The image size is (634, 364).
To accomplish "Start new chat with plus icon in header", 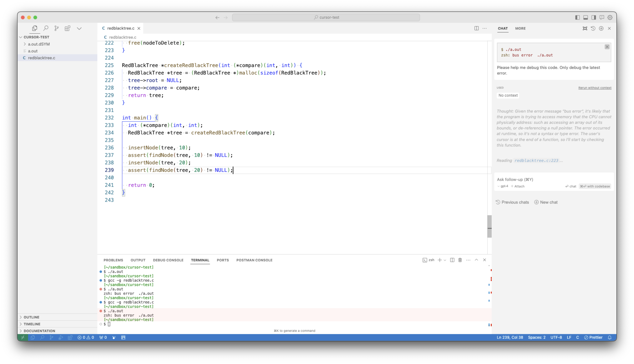I will coord(601,29).
